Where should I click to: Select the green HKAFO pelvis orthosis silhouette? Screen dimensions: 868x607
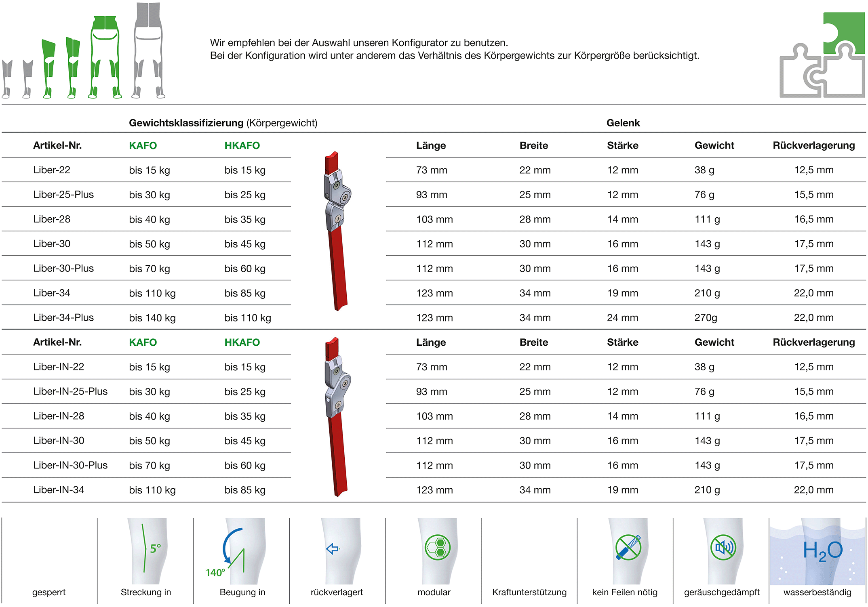point(105,57)
